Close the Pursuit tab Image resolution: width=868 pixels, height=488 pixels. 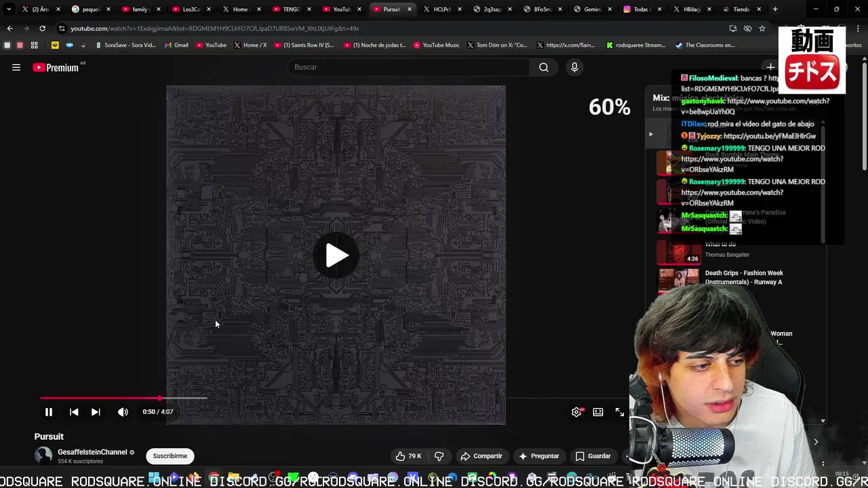tap(410, 9)
